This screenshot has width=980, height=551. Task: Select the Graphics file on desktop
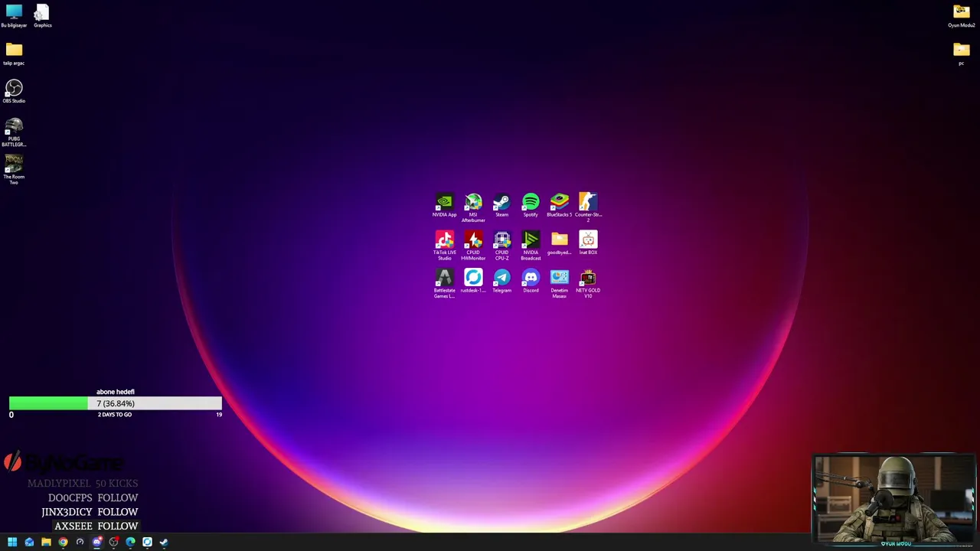click(42, 16)
